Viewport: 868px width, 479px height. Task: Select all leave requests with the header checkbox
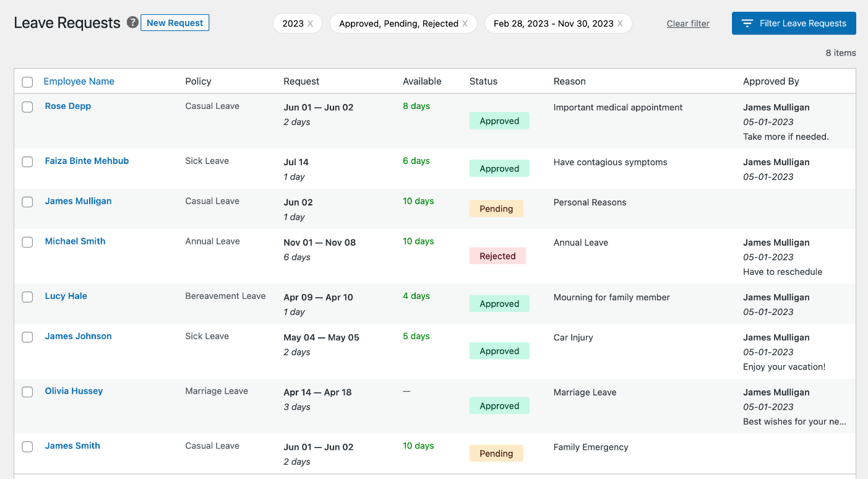point(27,81)
